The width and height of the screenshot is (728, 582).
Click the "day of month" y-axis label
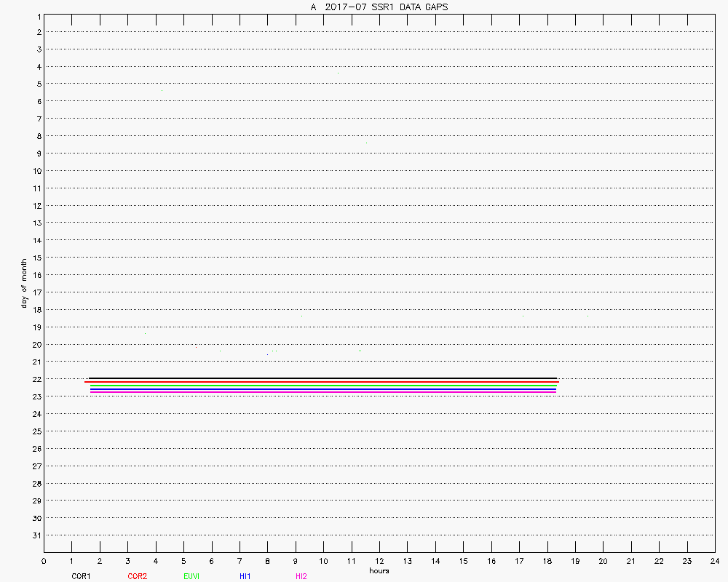[x=23, y=283]
